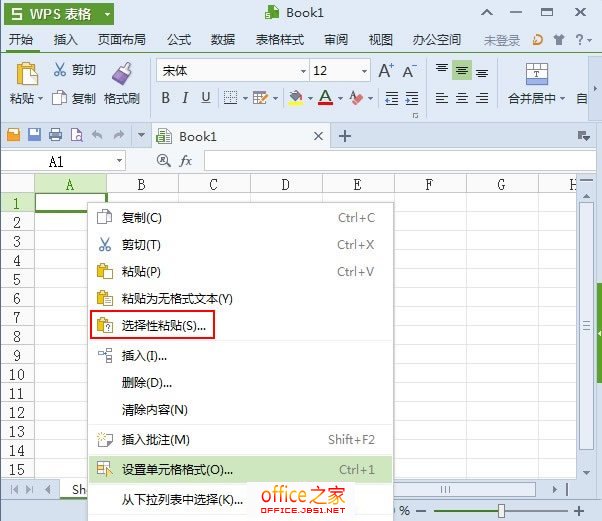The image size is (602, 521).
Task: Add new document tab with plus
Action: [345, 136]
